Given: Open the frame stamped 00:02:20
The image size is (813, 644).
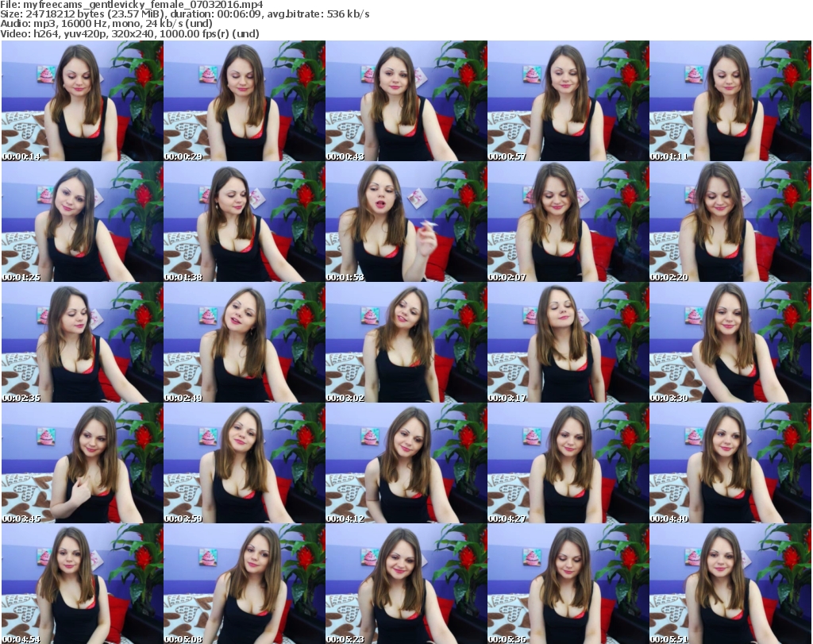Looking at the screenshot, I should coord(730,222).
